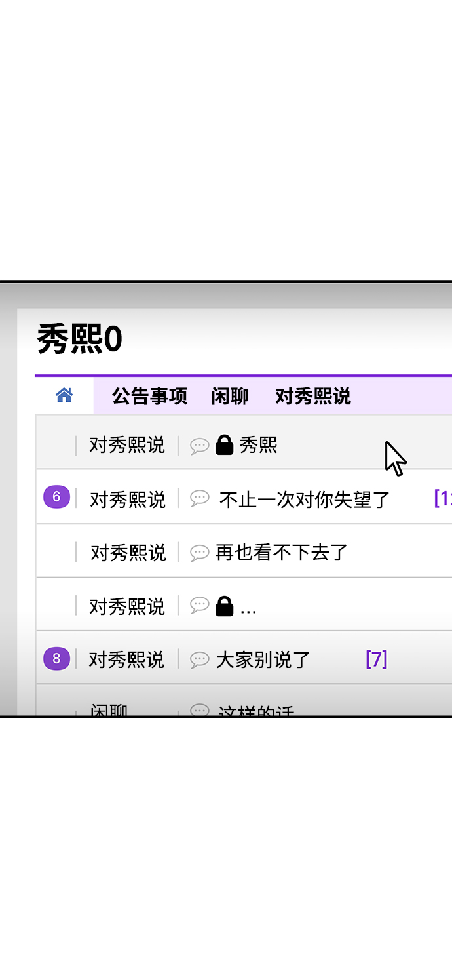Open the locked post titled ...
Viewport: 452px width, 980px height.
[248, 608]
